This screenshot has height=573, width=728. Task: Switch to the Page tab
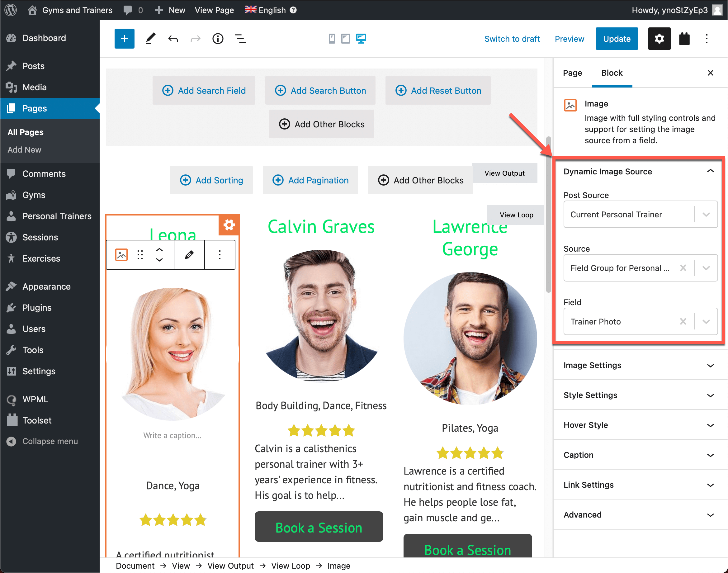pos(572,73)
